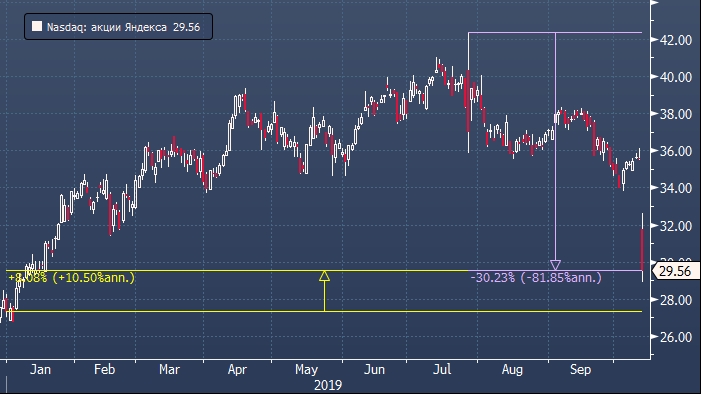Select the legend text 'Nasdaq: акции Яндекса 29.56'

click(x=123, y=27)
